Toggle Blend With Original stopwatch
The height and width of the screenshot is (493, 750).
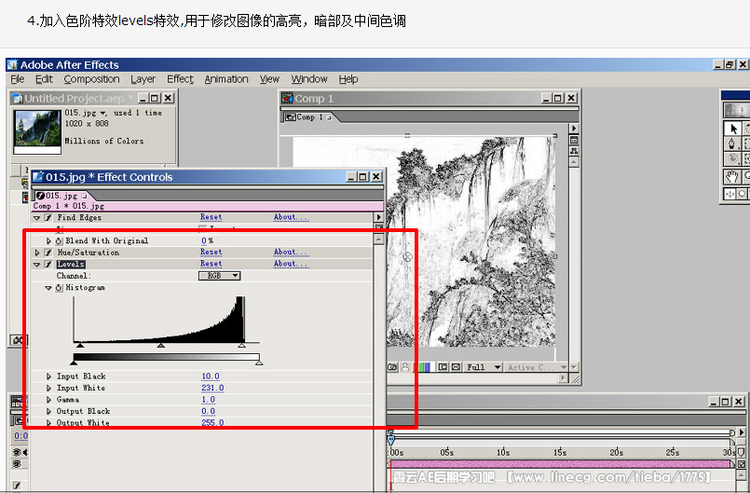pos(59,241)
